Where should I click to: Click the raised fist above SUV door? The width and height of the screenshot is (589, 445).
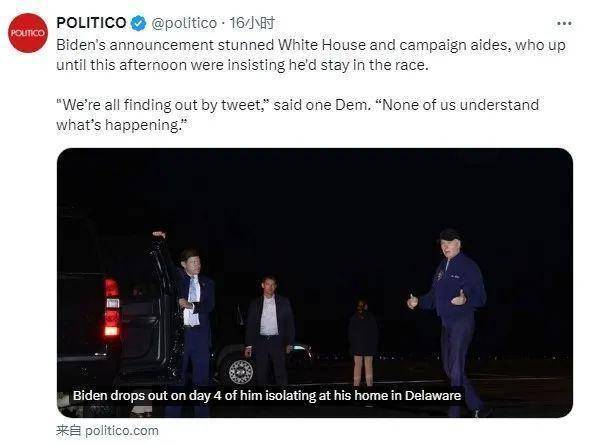[159, 235]
